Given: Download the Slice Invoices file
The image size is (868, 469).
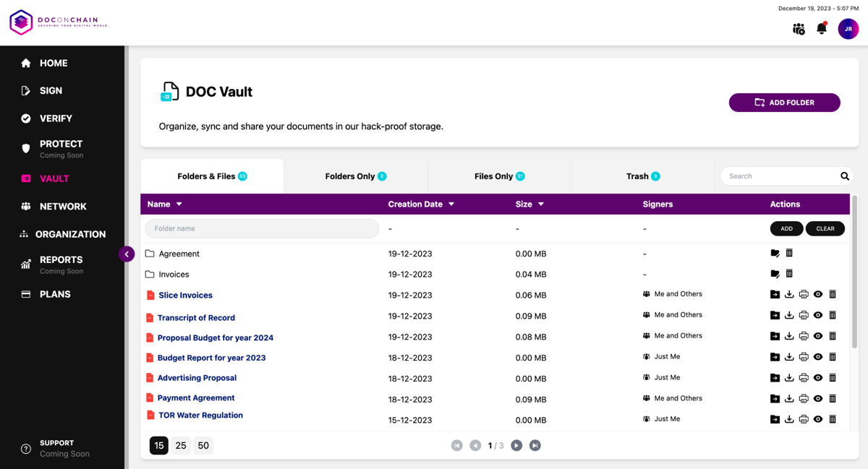Looking at the screenshot, I should pyautogui.click(x=789, y=294).
